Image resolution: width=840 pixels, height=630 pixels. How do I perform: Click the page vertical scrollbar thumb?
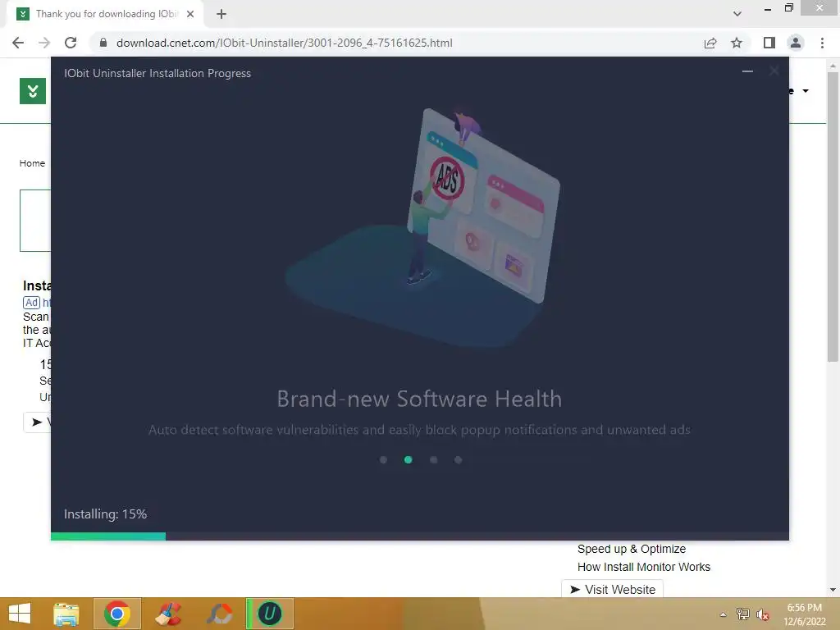(833, 217)
